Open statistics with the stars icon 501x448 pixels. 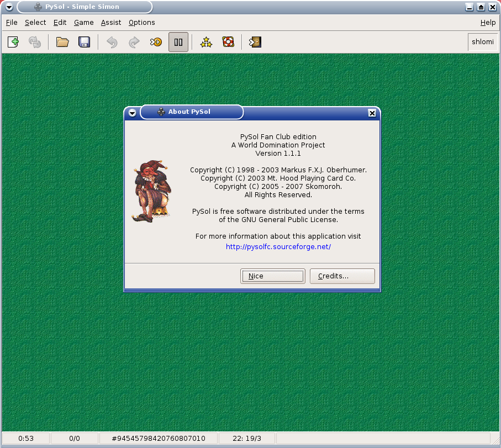coord(206,42)
